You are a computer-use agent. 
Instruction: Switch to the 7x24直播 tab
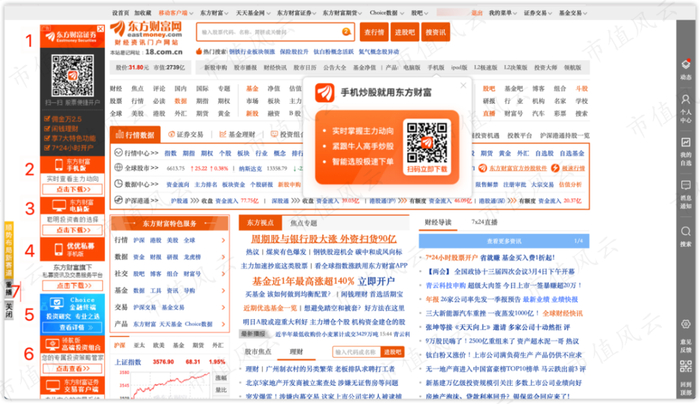click(x=484, y=222)
